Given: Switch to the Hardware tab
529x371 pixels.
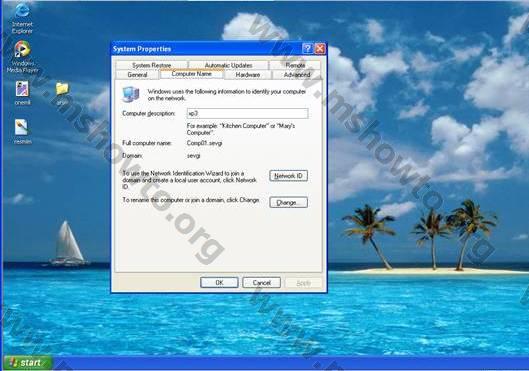Looking at the screenshot, I should pyautogui.click(x=248, y=75).
